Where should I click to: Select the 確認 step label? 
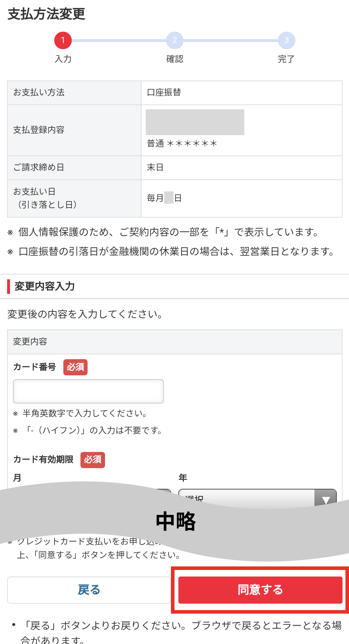[175, 59]
